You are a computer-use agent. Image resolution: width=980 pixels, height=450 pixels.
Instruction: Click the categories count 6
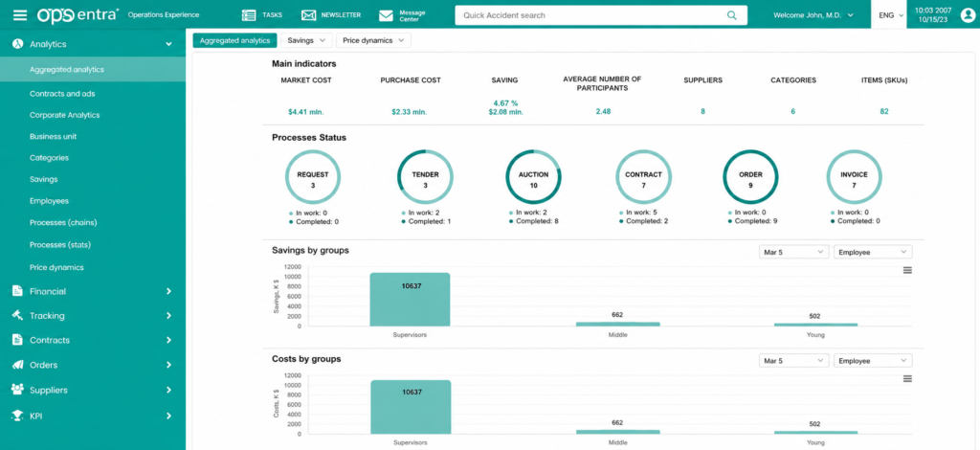click(x=793, y=111)
